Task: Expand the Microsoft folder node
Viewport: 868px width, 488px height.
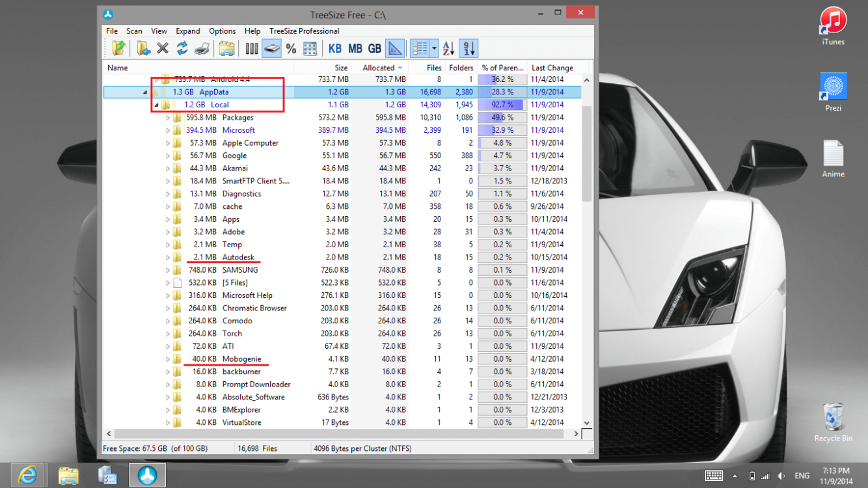Action: [168, 130]
